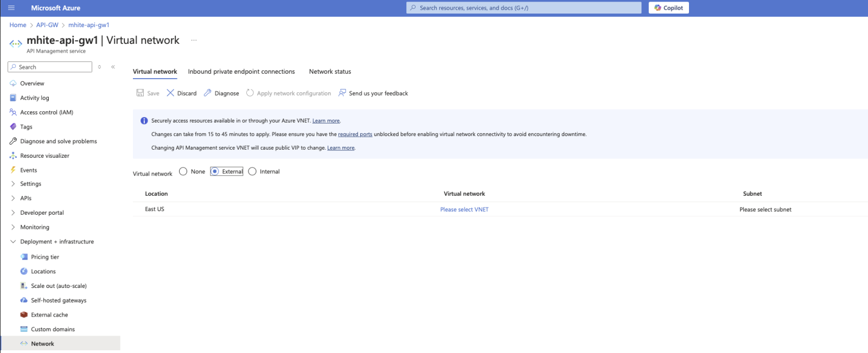Image resolution: width=868 pixels, height=353 pixels.
Task: Click the Tags icon in sidebar
Action: (13, 127)
